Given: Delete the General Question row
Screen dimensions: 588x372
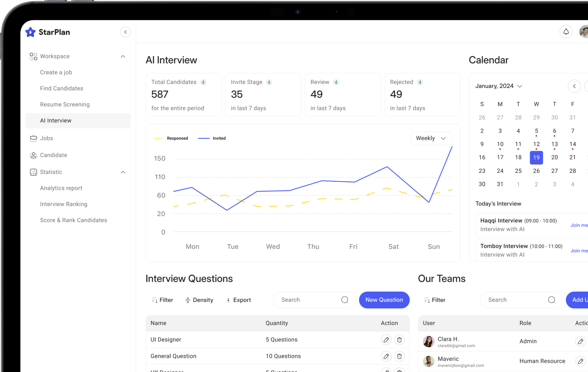Looking at the screenshot, I should (x=399, y=356).
